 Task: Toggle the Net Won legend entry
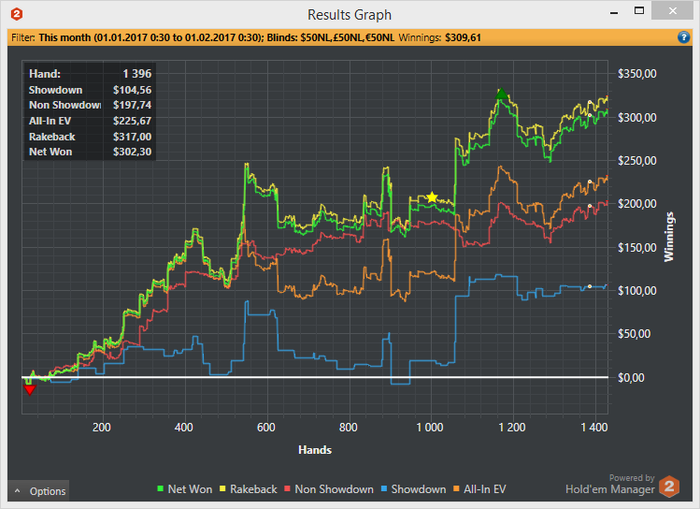click(185, 489)
